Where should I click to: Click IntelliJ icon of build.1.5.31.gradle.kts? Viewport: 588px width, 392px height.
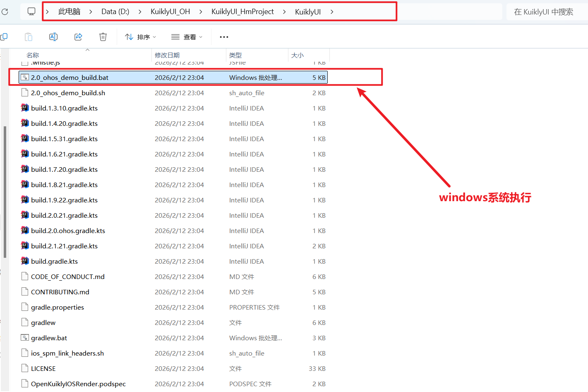point(25,139)
